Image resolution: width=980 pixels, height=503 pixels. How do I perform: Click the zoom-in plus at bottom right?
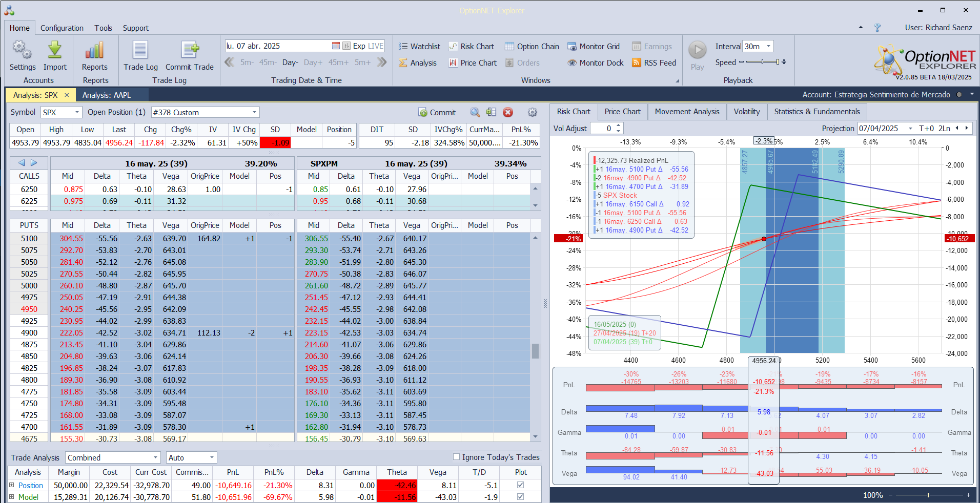[968, 495]
